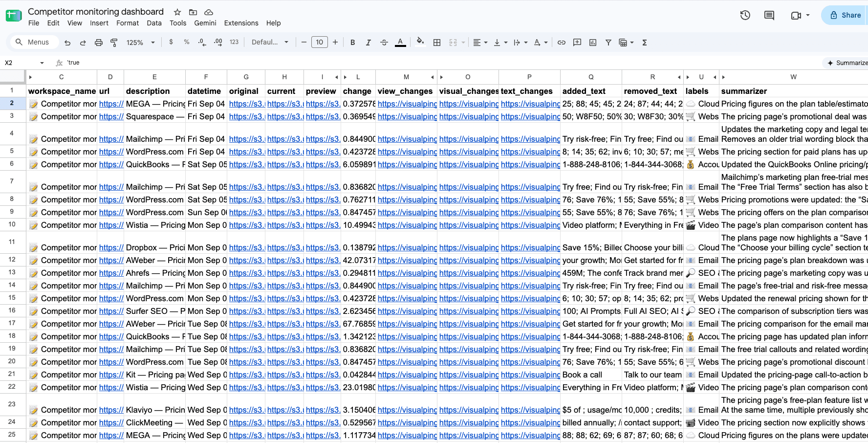
Task: Click the formula bar showing 'true
Action: tap(440, 63)
